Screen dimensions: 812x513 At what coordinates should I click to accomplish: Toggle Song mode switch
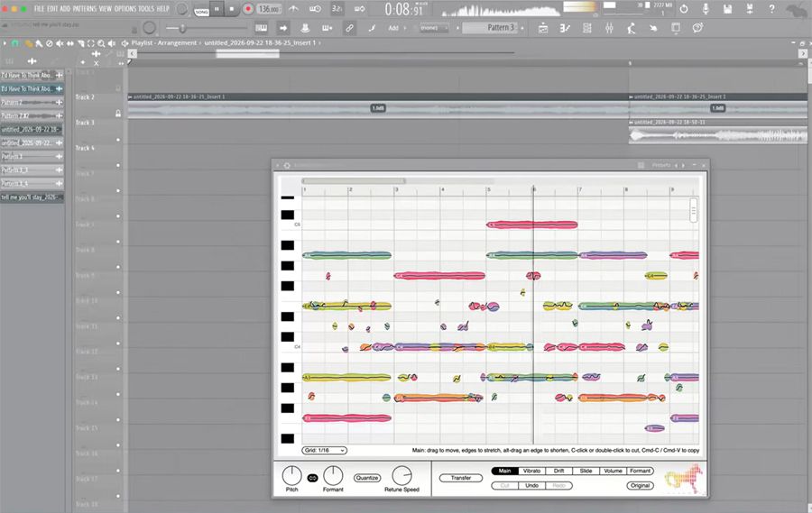(x=201, y=10)
